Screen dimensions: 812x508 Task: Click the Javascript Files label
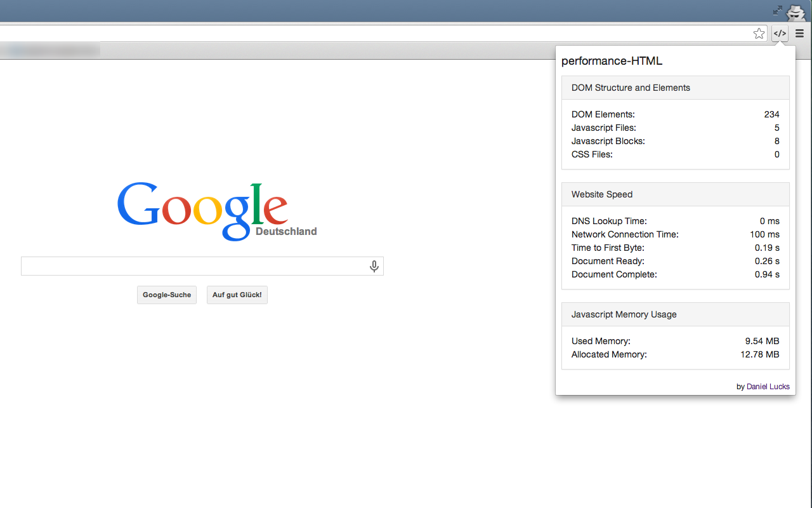click(x=604, y=128)
